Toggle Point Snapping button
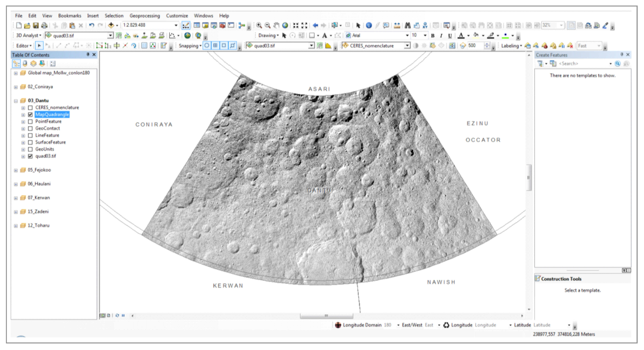This screenshot has height=350, width=644. (x=206, y=46)
